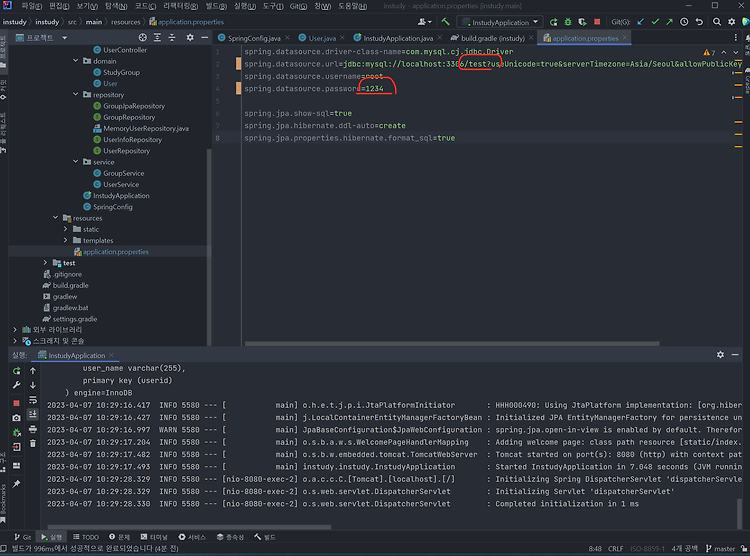Screen dimensions: 750x556
Task: Click the wrench icon in the Run panel
Action: [17, 385]
